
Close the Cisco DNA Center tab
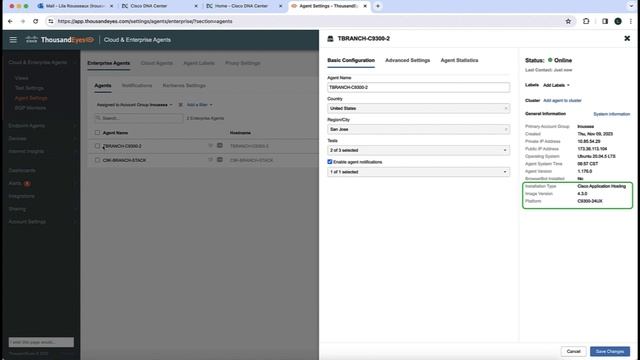[x=196, y=6]
